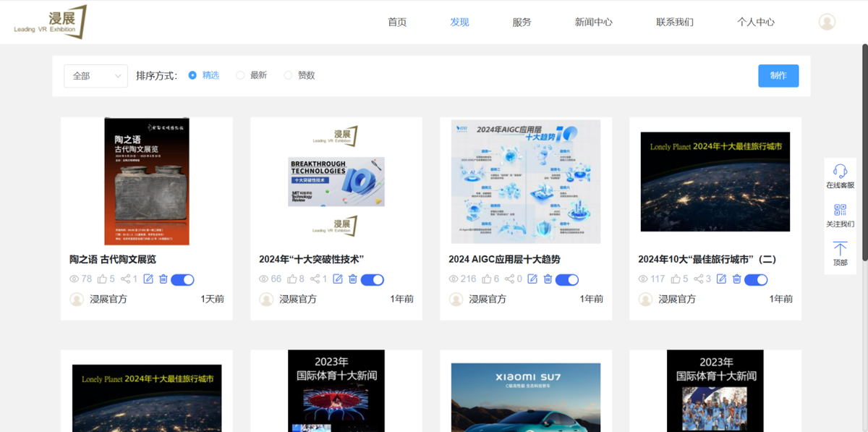Click the 1天前 timestamp on 陶之语 card
The image size is (868, 432).
coord(212,299)
